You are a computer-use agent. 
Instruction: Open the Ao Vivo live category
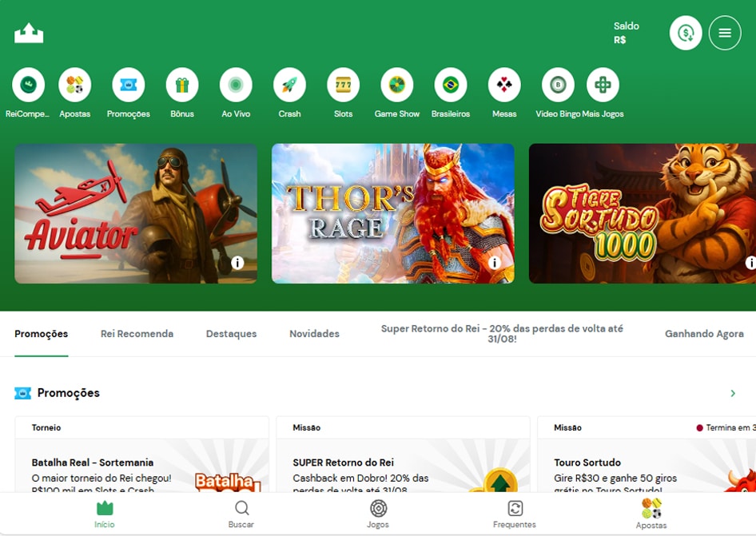tap(236, 85)
